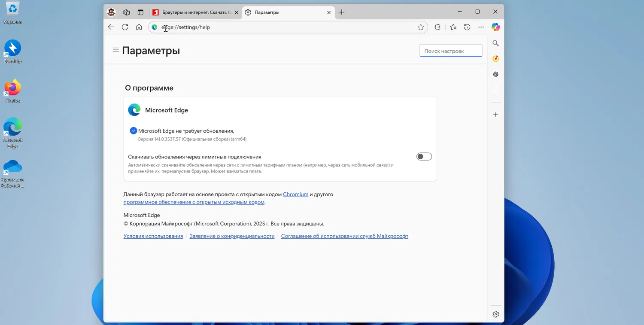Click the О программе heading
The width and height of the screenshot is (644, 325).
tap(149, 88)
